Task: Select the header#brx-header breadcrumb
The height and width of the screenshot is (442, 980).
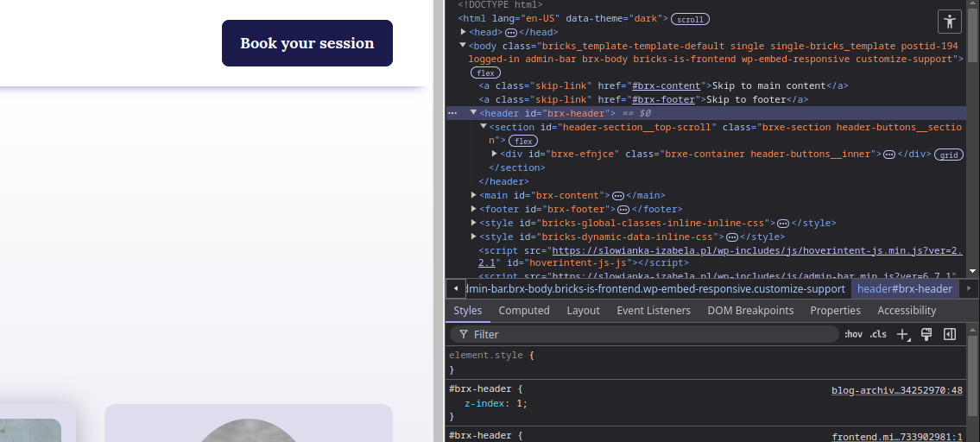Action: click(x=904, y=289)
